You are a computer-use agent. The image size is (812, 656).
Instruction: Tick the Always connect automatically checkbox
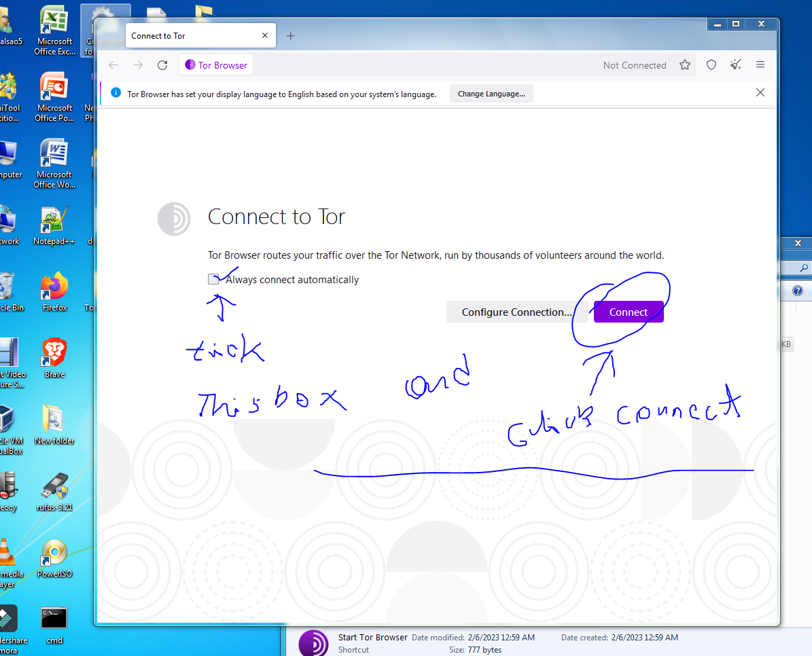point(213,279)
